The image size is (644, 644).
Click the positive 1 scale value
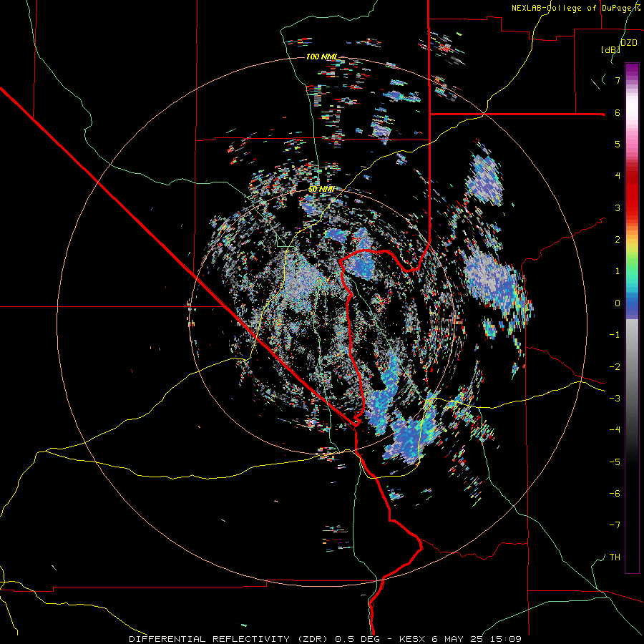618,271
